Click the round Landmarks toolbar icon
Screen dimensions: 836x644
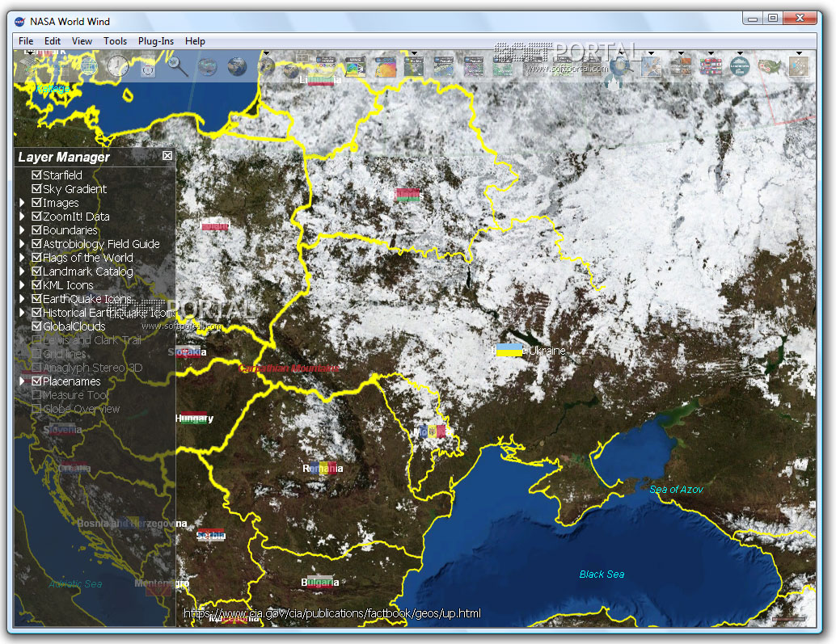click(x=740, y=66)
